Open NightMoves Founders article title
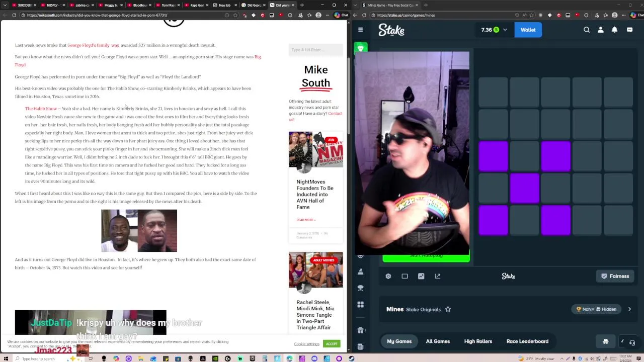The width and height of the screenshot is (644, 362). pos(315,194)
